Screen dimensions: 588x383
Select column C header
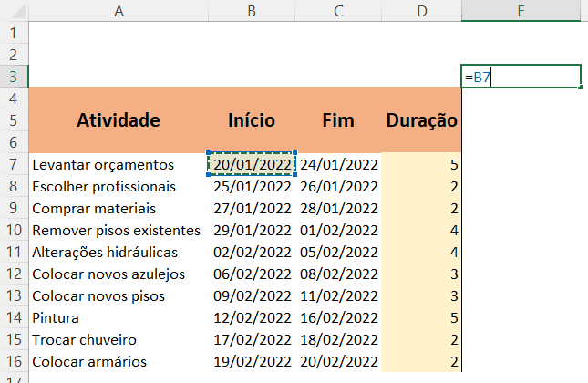coord(338,11)
